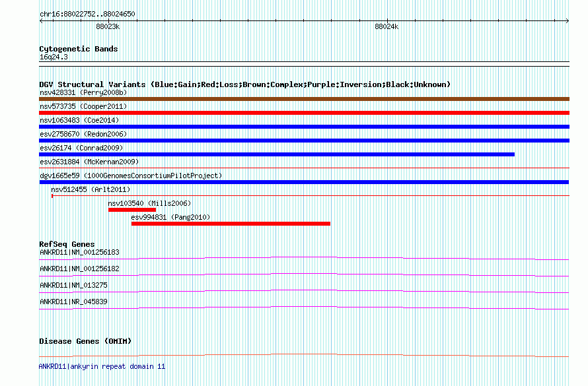
Task: Open variant label esv994831 (Pang2010)
Action: (x=170, y=217)
